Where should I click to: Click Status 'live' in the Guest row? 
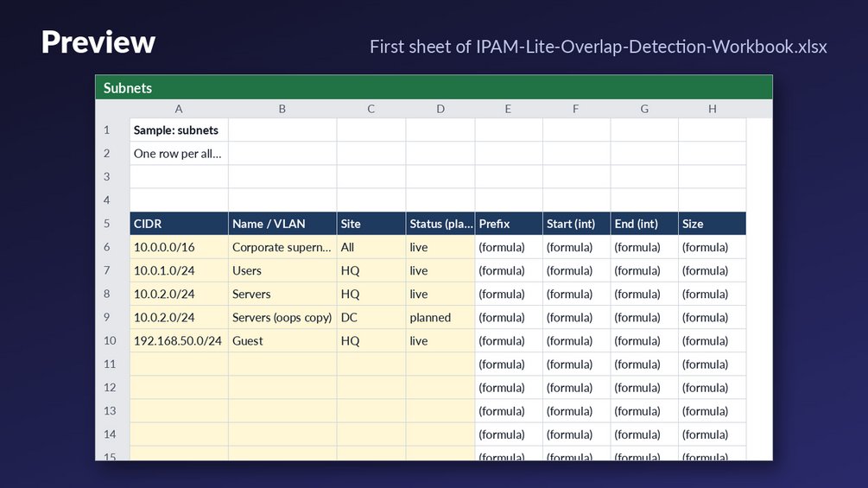click(440, 341)
